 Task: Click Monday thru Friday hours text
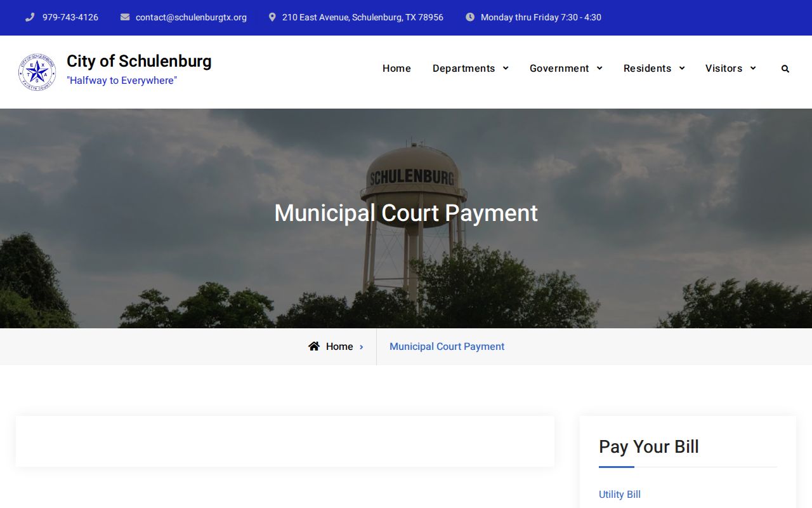pos(541,17)
